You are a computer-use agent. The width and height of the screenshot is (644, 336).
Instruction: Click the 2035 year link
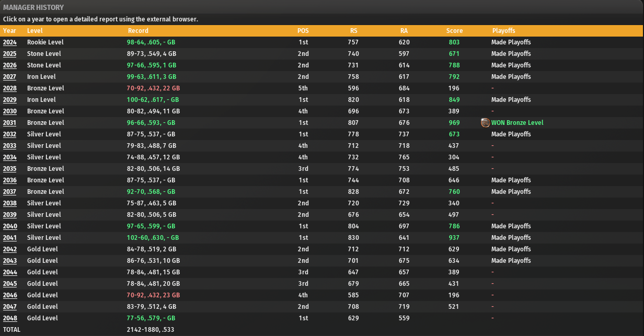[9, 169]
